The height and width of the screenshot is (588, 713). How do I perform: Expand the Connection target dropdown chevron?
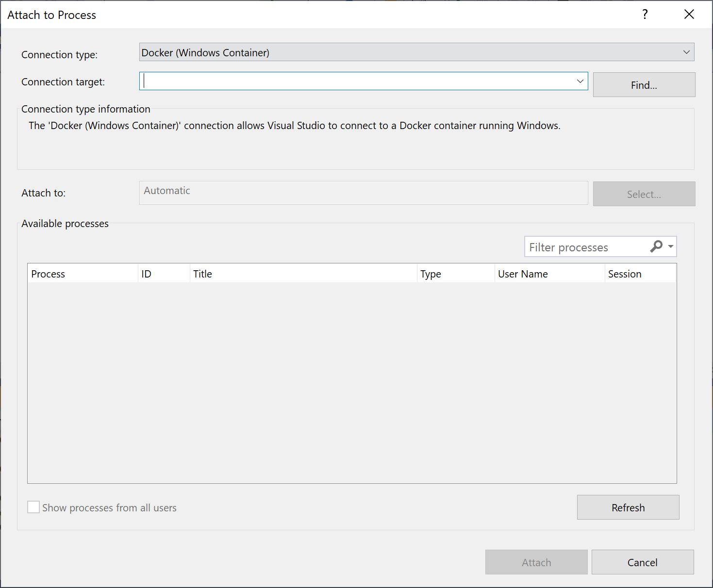pos(580,81)
